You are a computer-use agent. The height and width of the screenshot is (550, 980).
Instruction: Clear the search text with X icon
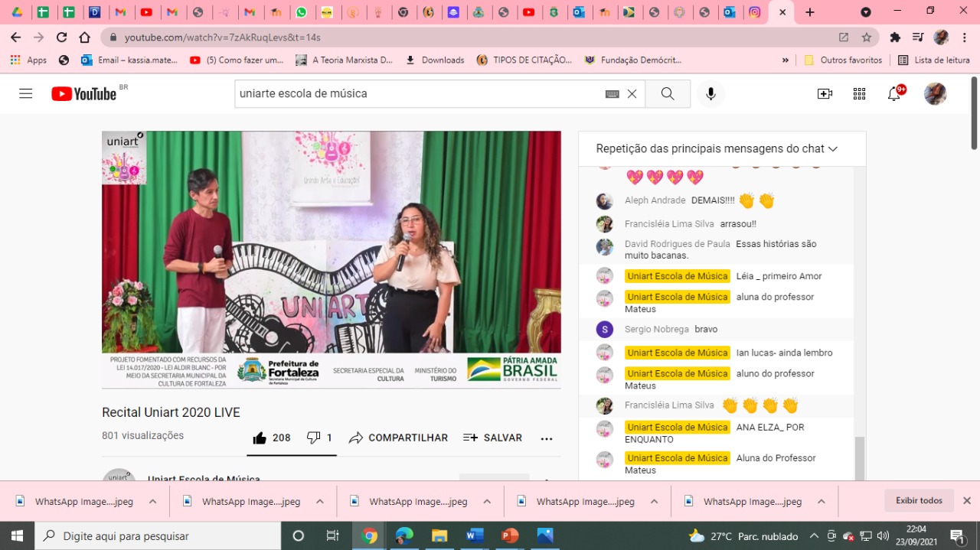tap(632, 93)
